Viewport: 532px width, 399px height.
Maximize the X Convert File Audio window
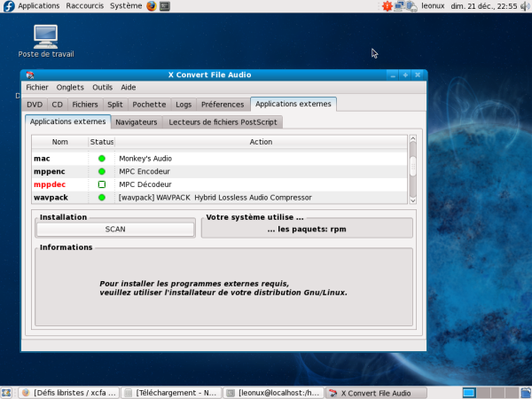click(x=405, y=75)
